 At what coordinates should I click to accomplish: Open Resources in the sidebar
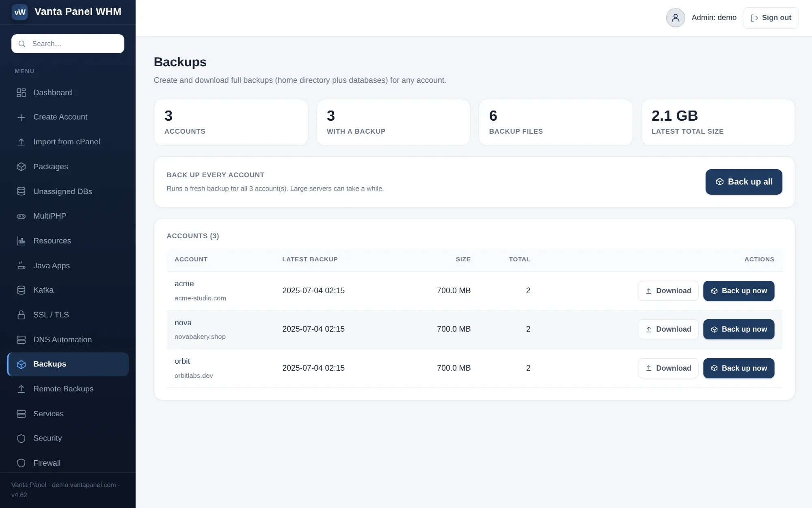[x=68, y=241]
